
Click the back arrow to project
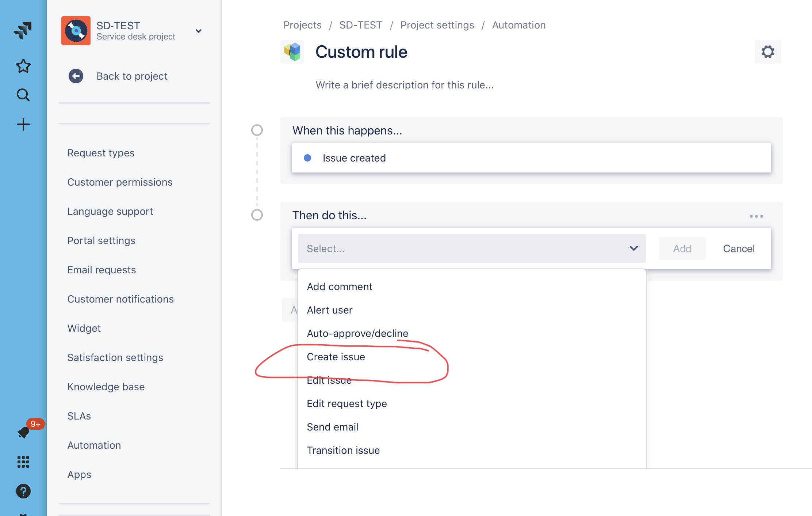point(76,76)
